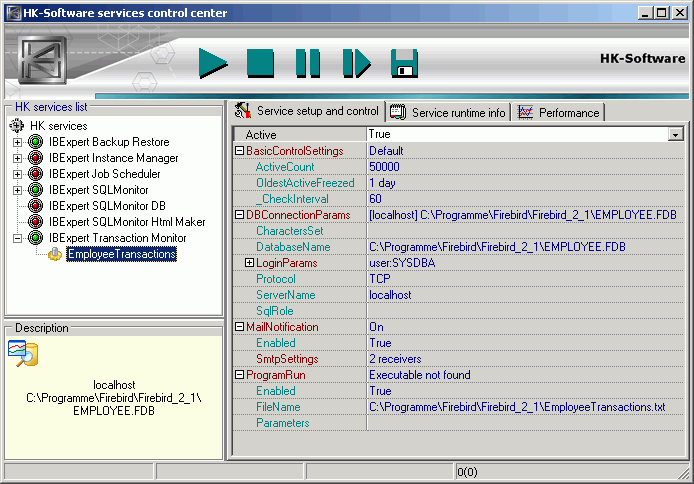Collapse DBConnectionParams property group

tap(239, 215)
